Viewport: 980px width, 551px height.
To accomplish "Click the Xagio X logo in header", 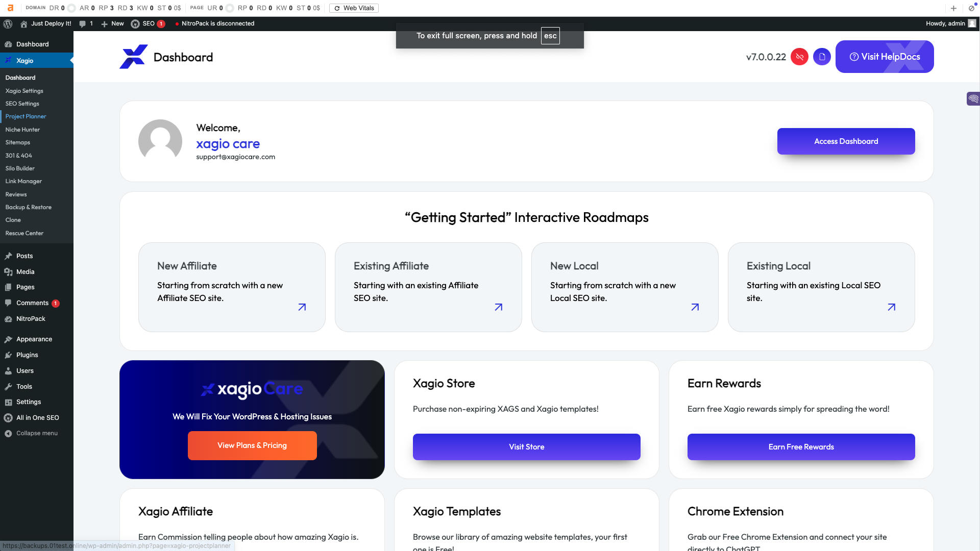I will [134, 57].
